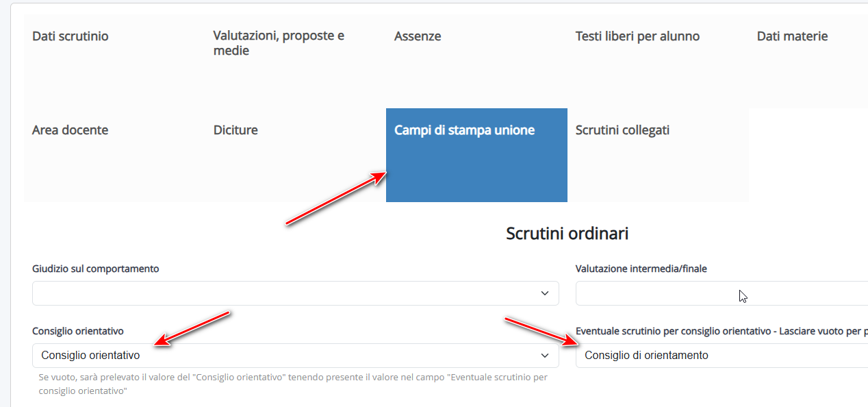This screenshot has height=407, width=868.
Task: Open the Valutazione intermedia/finale dropdown
Action: (x=722, y=293)
